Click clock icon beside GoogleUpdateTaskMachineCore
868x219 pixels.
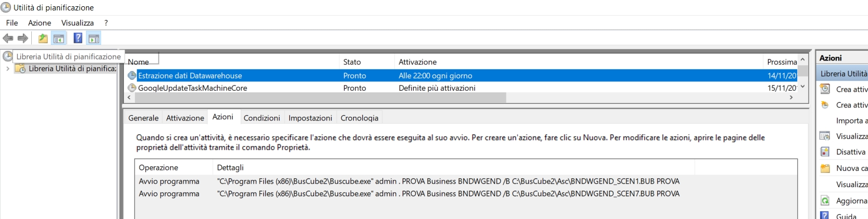[x=132, y=88]
